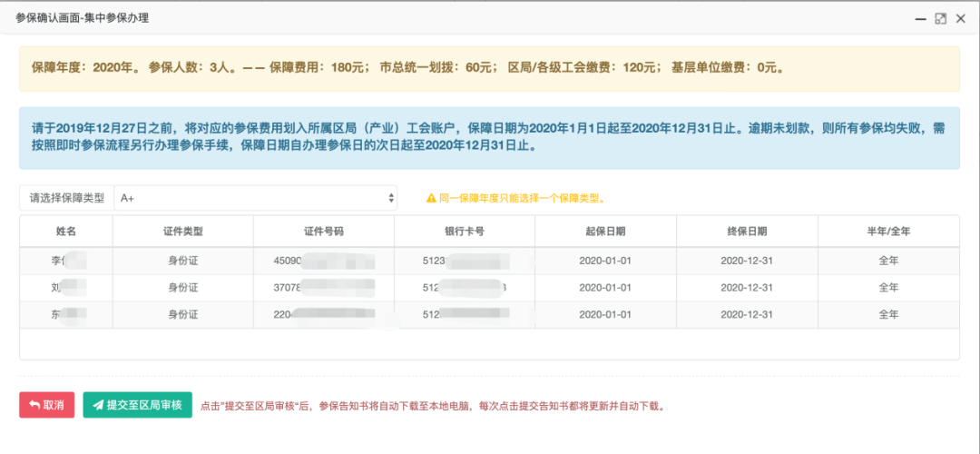Select the name cell starting with 东

coord(66,314)
